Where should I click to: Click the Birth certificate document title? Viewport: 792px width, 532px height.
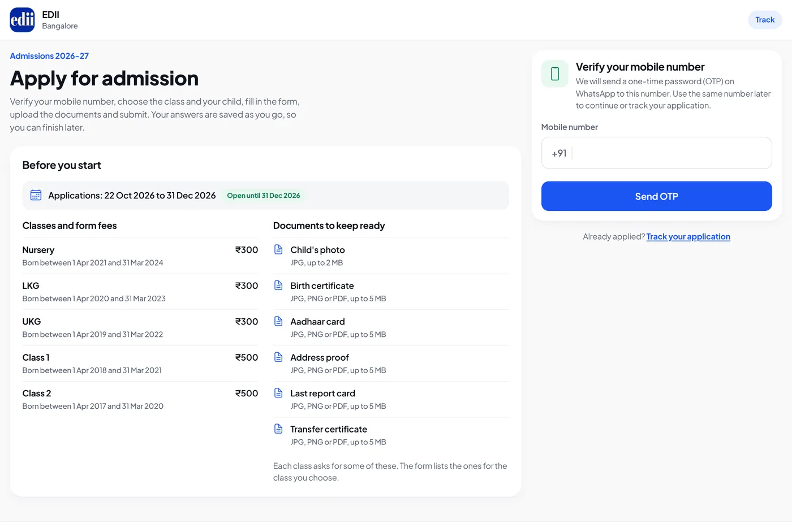coord(322,286)
